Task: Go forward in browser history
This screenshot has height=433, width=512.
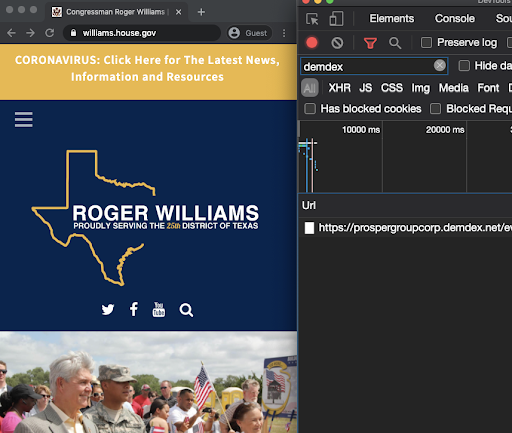Action: tap(30, 33)
